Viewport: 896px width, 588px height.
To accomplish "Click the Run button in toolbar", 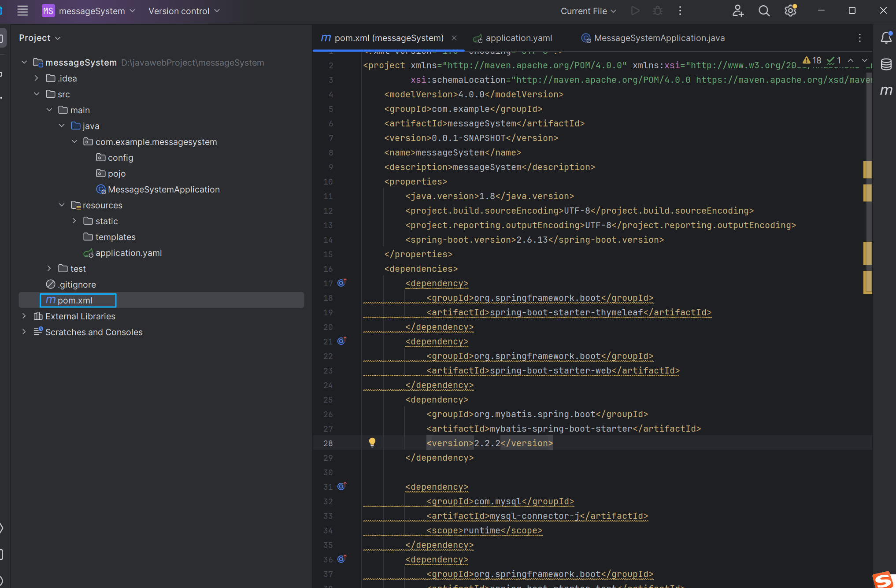I will tap(635, 11).
